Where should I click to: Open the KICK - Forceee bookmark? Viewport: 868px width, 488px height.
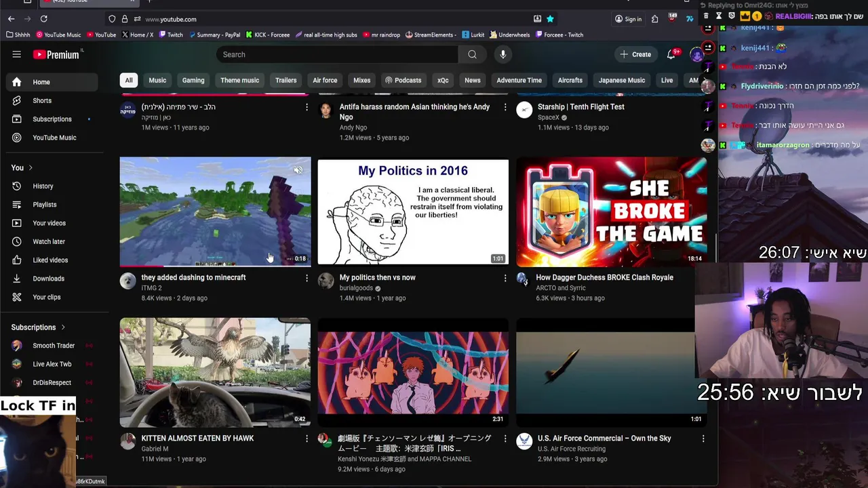click(267, 35)
